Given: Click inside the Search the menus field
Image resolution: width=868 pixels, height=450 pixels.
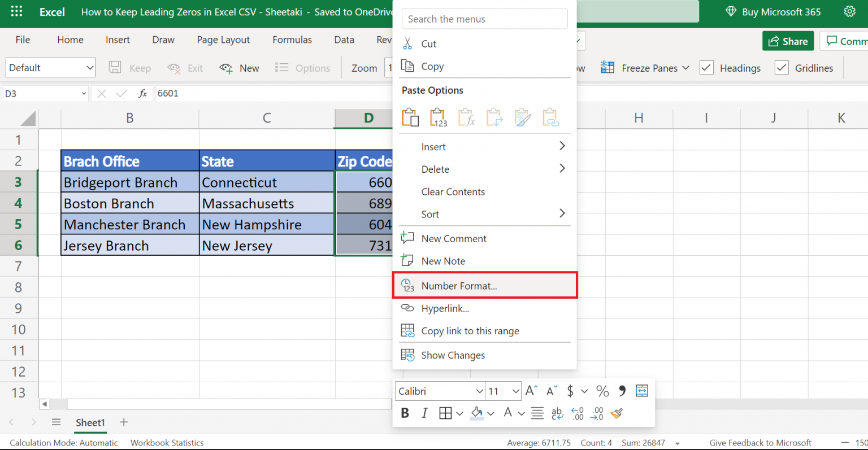Looking at the screenshot, I should coord(484,19).
